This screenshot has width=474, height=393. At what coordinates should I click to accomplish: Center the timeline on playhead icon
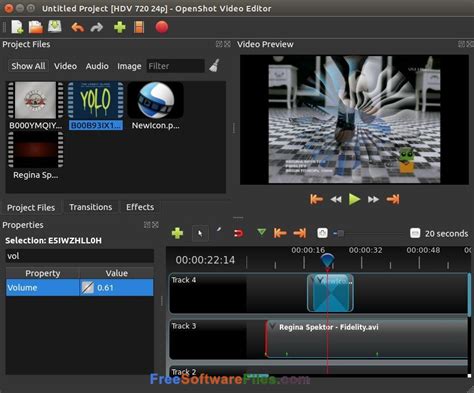(322, 233)
